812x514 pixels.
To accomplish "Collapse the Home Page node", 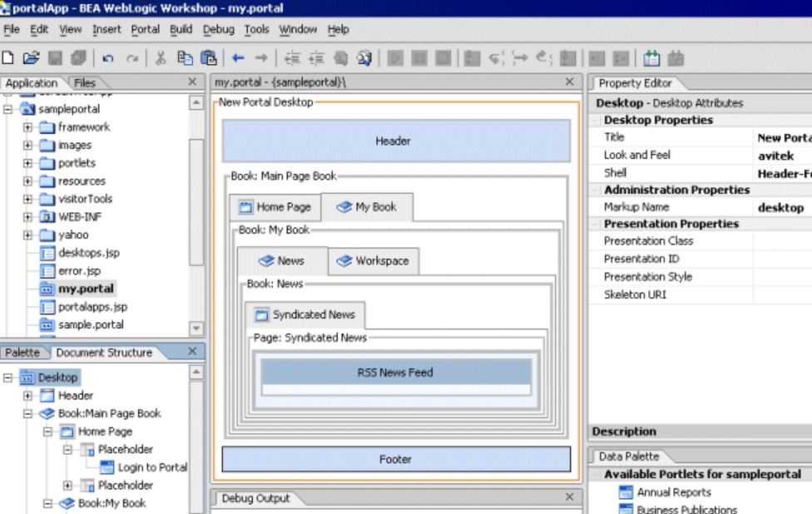I will [x=47, y=431].
